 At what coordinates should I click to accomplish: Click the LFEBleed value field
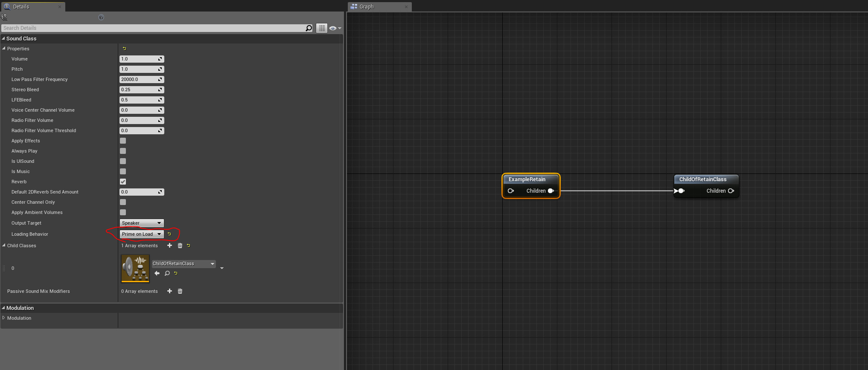(x=142, y=100)
